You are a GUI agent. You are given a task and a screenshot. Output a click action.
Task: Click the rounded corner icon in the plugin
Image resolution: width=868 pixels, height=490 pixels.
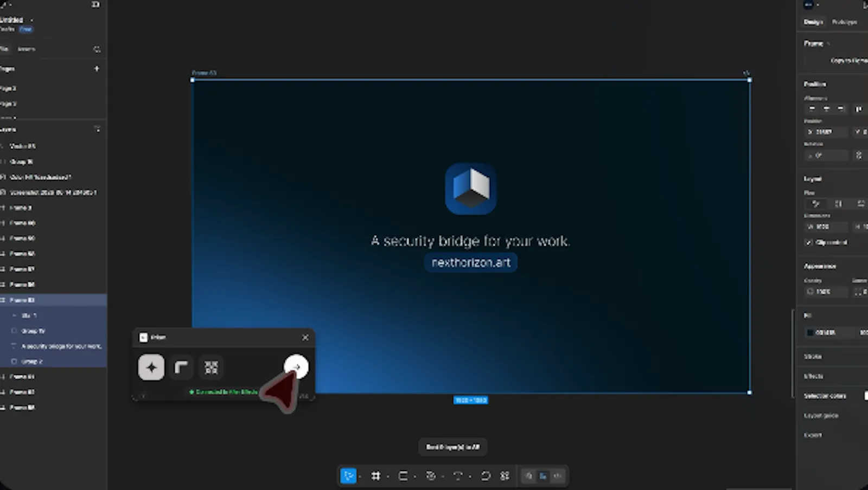(x=181, y=367)
